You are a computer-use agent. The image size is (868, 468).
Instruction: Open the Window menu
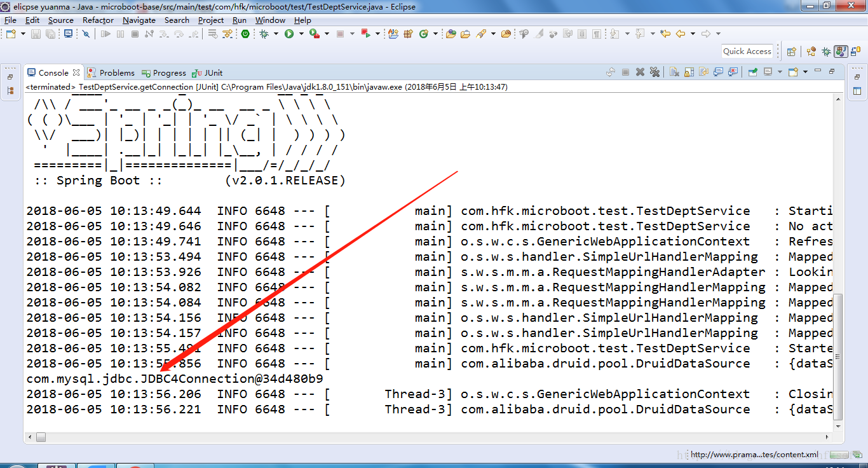pyautogui.click(x=270, y=20)
